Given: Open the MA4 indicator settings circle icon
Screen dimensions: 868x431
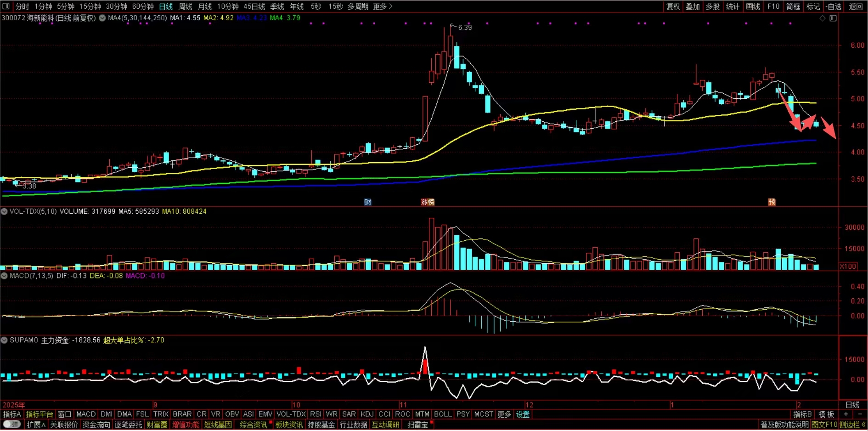Looking at the screenshot, I should 102,18.
